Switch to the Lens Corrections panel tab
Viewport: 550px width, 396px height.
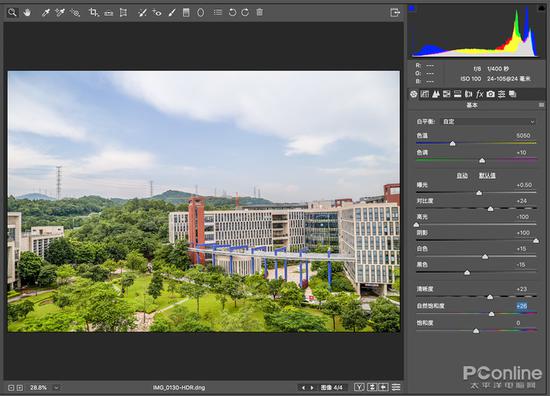pos(468,94)
